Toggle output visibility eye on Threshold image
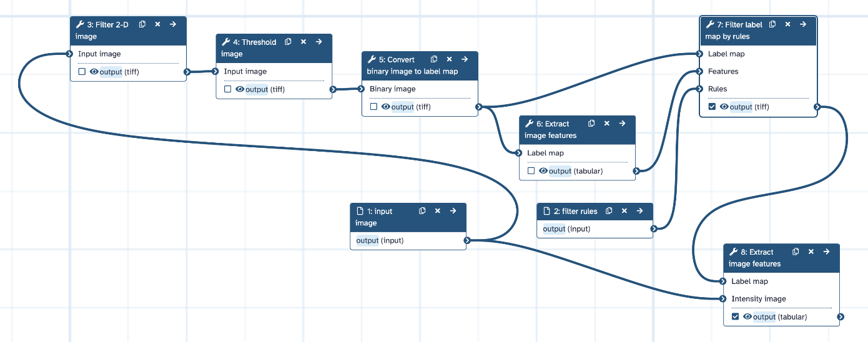The width and height of the screenshot is (868, 342). point(240,89)
